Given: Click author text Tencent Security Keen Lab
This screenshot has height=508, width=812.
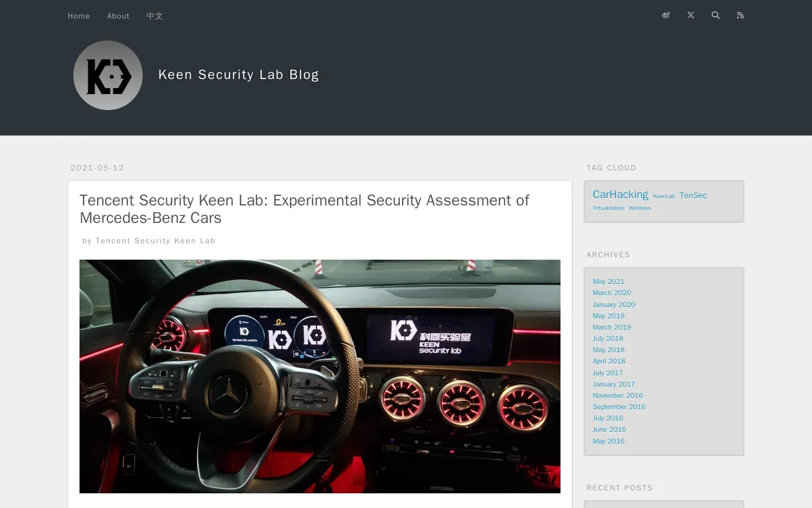Looking at the screenshot, I should (x=155, y=240).
